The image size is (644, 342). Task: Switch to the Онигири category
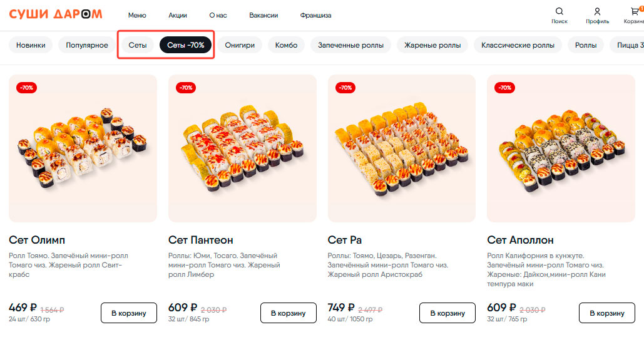[240, 45]
